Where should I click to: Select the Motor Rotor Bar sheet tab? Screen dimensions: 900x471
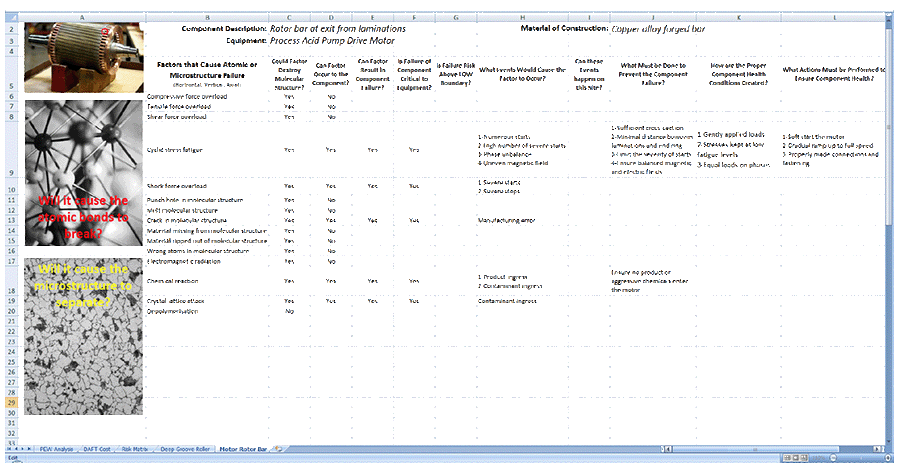pyautogui.click(x=243, y=449)
